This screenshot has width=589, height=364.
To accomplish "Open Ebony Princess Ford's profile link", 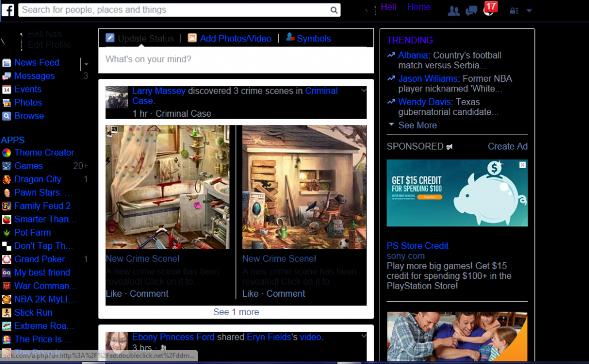I will (173, 337).
